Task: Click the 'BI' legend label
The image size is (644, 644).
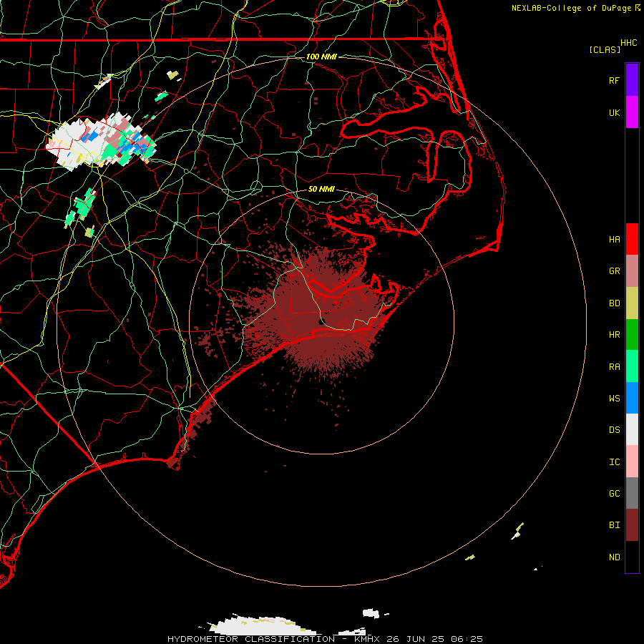Action: coord(614,525)
